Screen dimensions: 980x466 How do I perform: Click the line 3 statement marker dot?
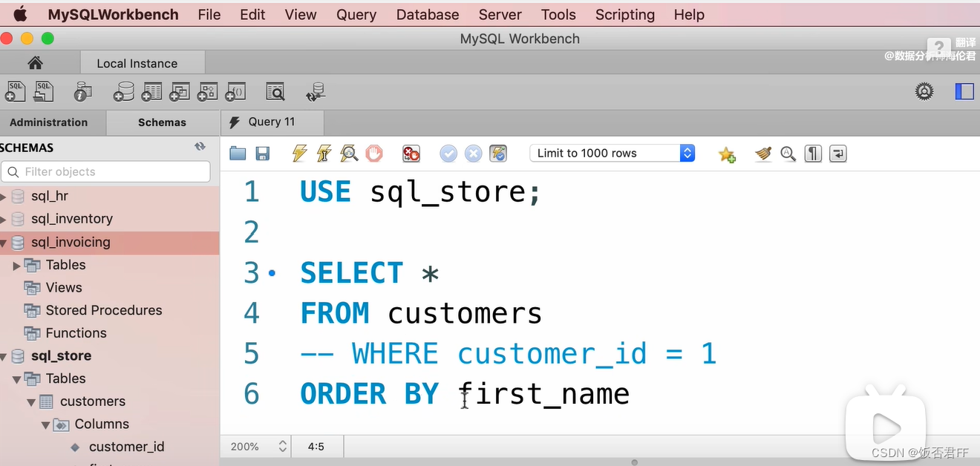coord(272,274)
